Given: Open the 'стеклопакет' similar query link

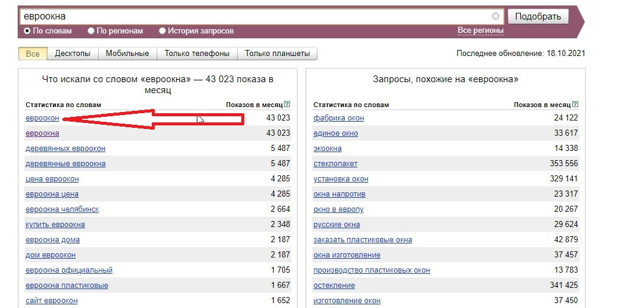Looking at the screenshot, I should pos(335,164).
